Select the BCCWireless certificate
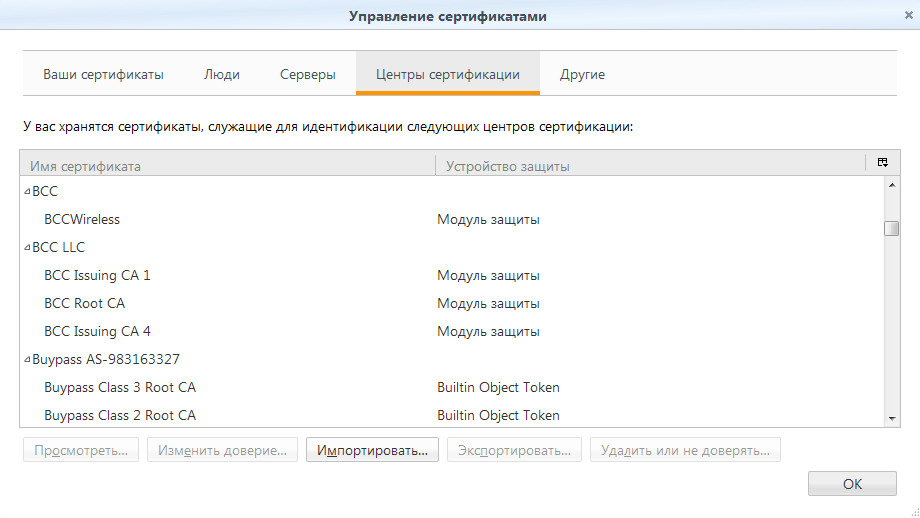The height and width of the screenshot is (518, 920). [82, 219]
